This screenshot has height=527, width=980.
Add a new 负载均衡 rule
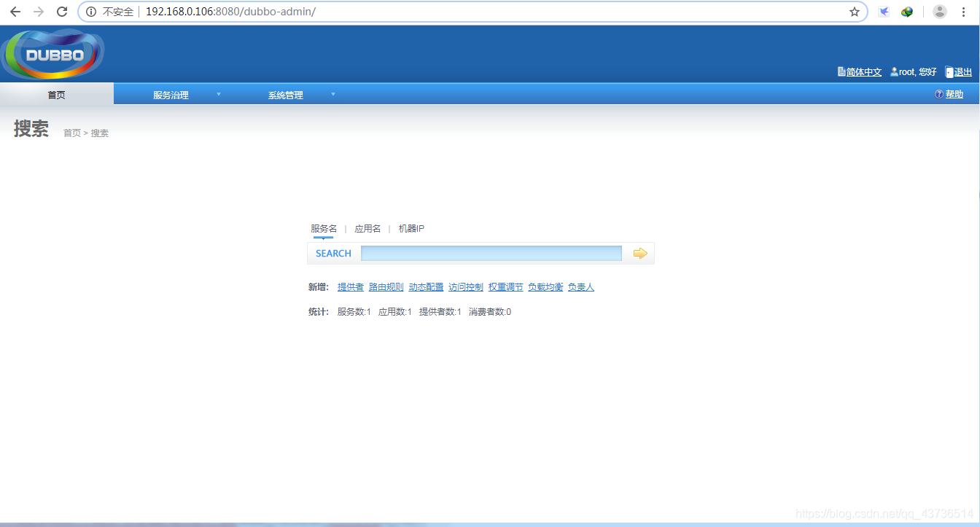click(x=545, y=287)
